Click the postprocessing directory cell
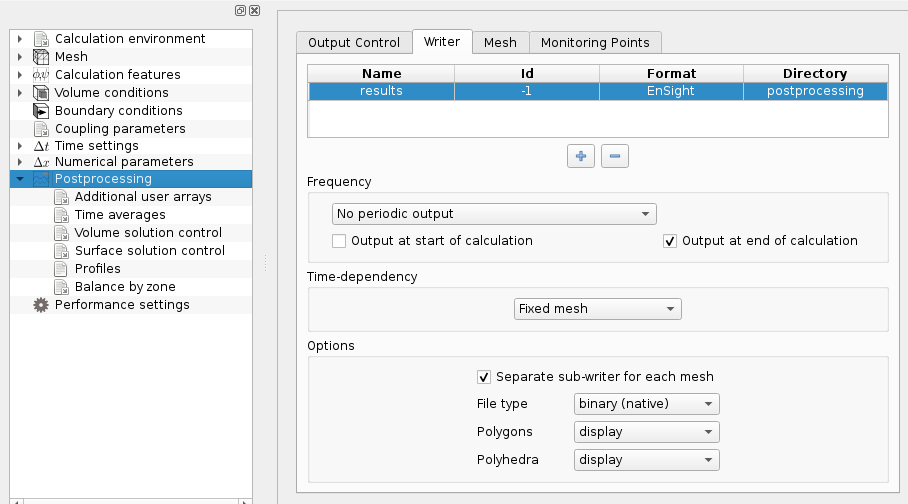The height and width of the screenshot is (504, 908). coord(815,92)
